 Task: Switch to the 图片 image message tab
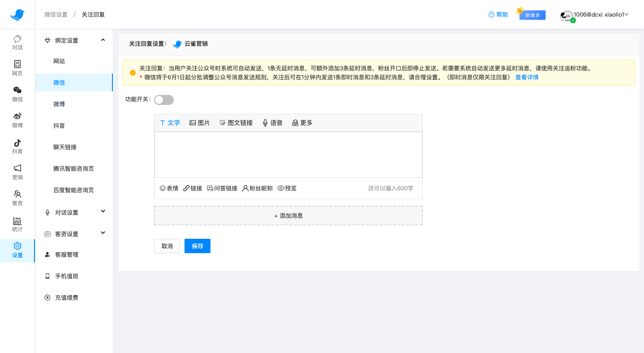tap(200, 122)
